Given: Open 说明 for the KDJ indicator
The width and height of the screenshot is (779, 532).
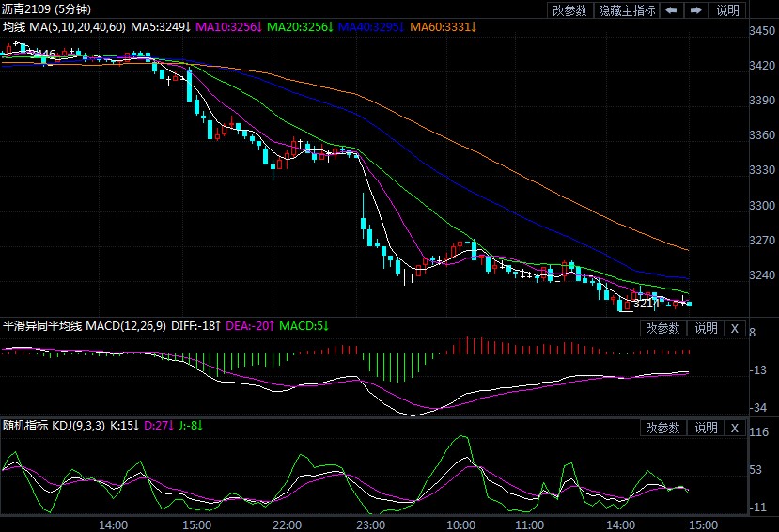Looking at the screenshot, I should (706, 428).
